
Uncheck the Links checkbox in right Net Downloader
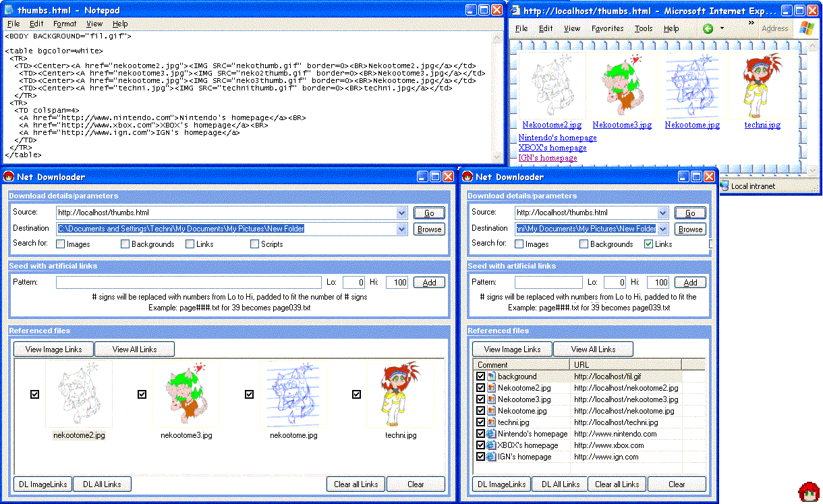click(648, 244)
